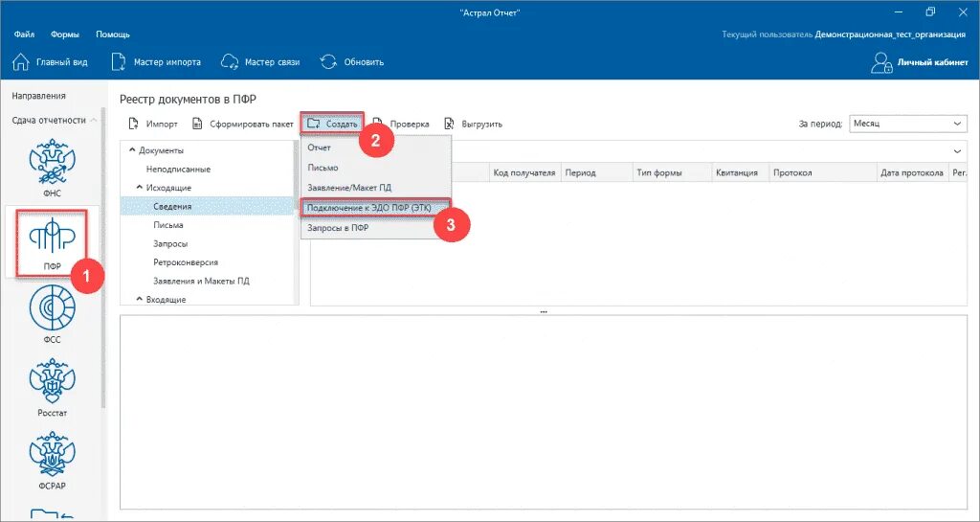
Task: Collapse the Сдача отчетности section
Action: 93,120
